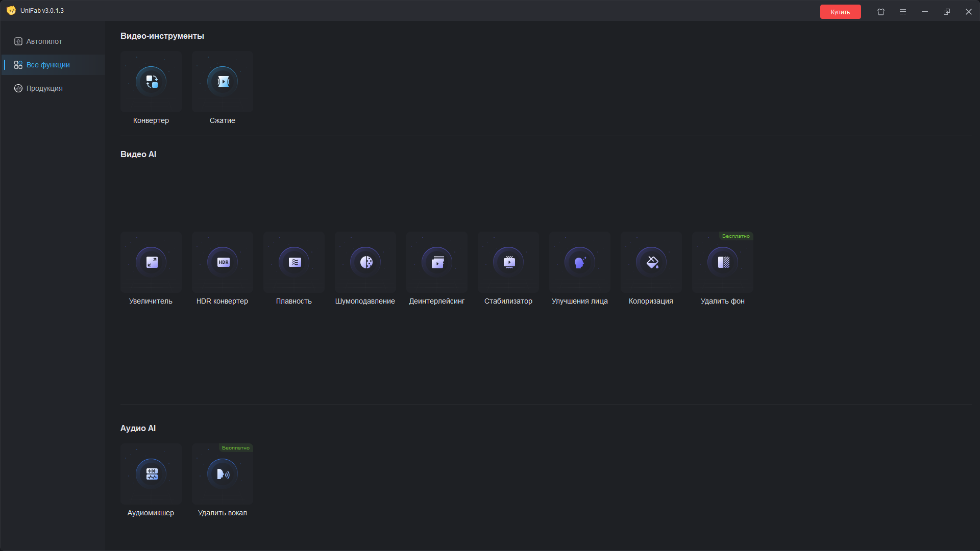Open the Удалить фон tool
Viewport: 980px width, 551px height.
click(723, 262)
